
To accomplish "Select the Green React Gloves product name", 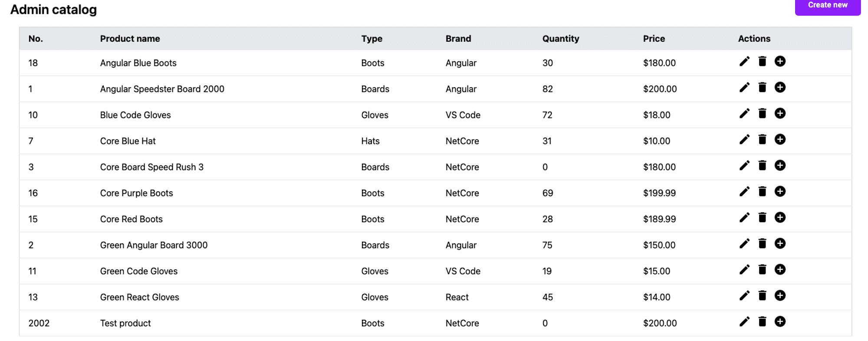I will coord(139,297).
